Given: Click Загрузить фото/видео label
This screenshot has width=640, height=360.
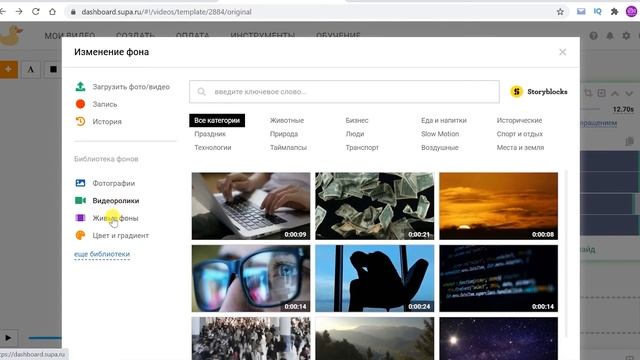Looking at the screenshot, I should click(x=131, y=87).
